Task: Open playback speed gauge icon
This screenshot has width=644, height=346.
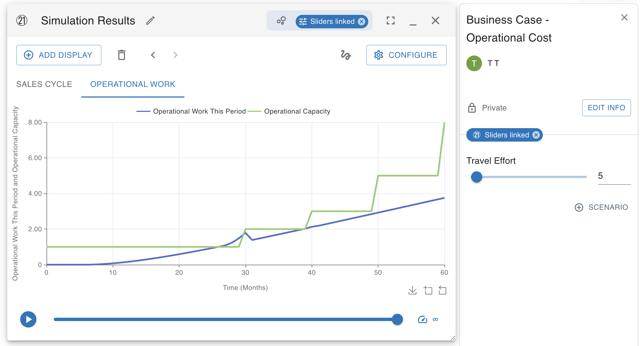Action: click(x=422, y=319)
